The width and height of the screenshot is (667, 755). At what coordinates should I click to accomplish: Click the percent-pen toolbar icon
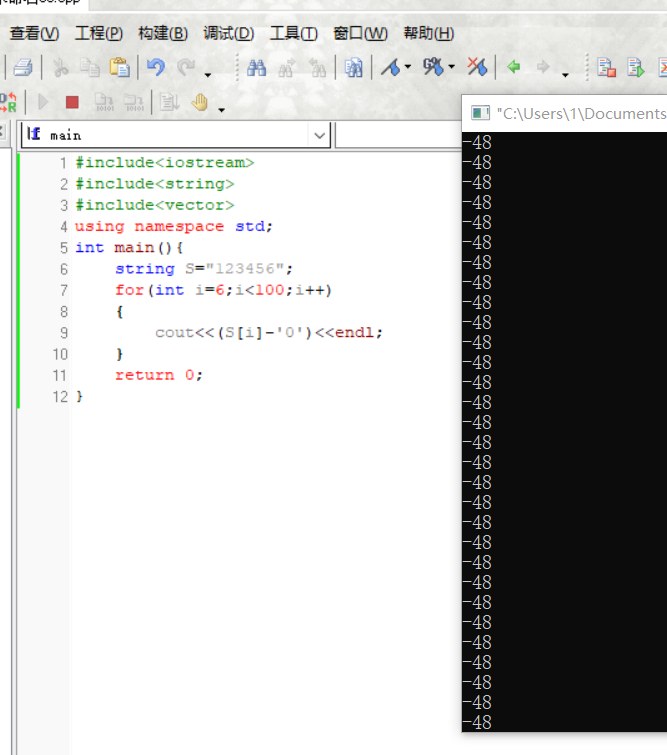tap(433, 67)
